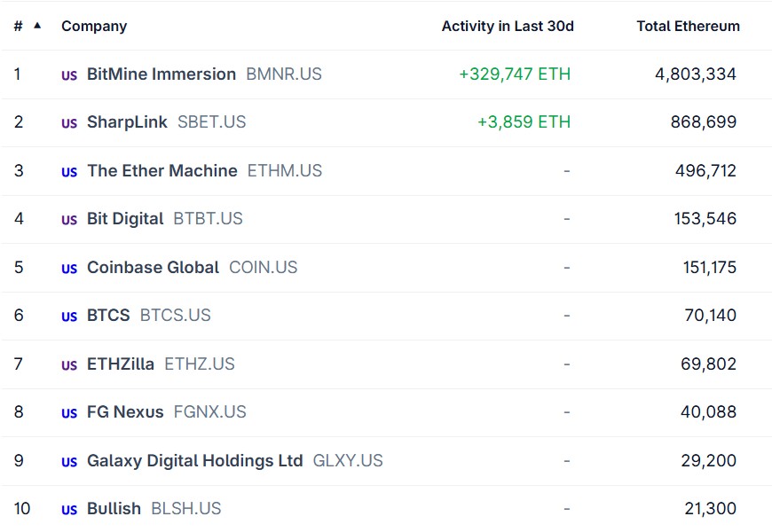Screen dimensions: 772x532
Task: Click the US flag beside ETHZilla
Action: click(68, 364)
